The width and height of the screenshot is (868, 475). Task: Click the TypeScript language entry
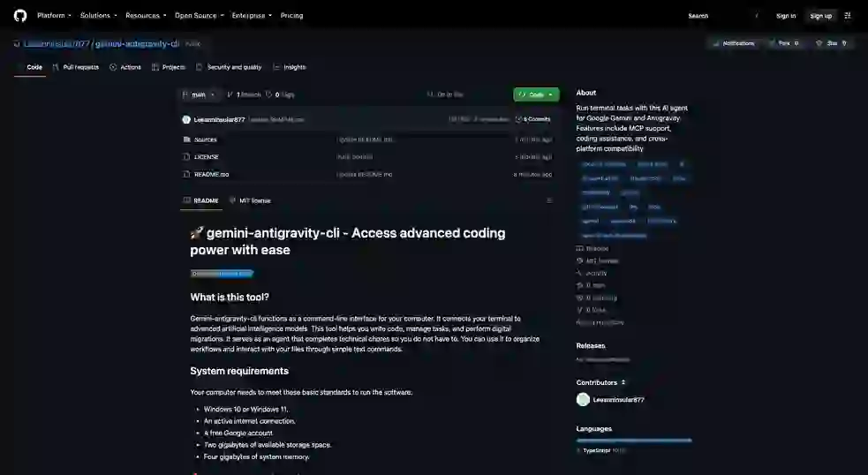click(x=601, y=450)
